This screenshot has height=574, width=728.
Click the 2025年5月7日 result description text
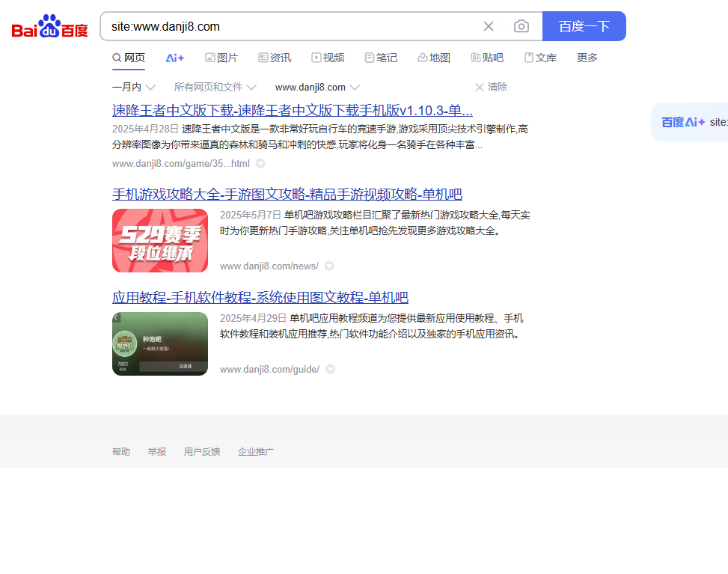coord(375,223)
